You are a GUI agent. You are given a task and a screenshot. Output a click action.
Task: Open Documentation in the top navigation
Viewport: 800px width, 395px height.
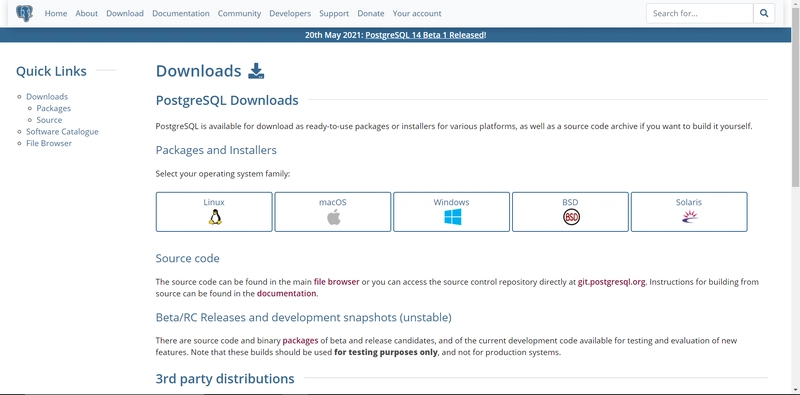pos(181,13)
